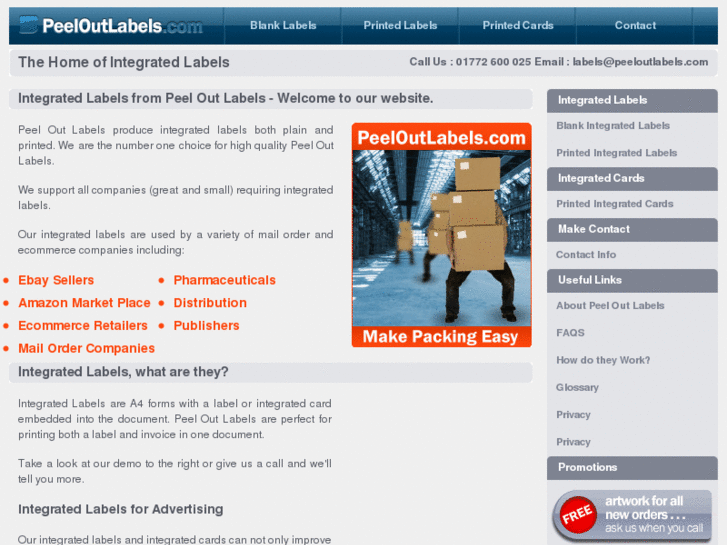Viewport: 727px width, 545px height.
Task: Go to the Contact navigation item
Action: [635, 26]
